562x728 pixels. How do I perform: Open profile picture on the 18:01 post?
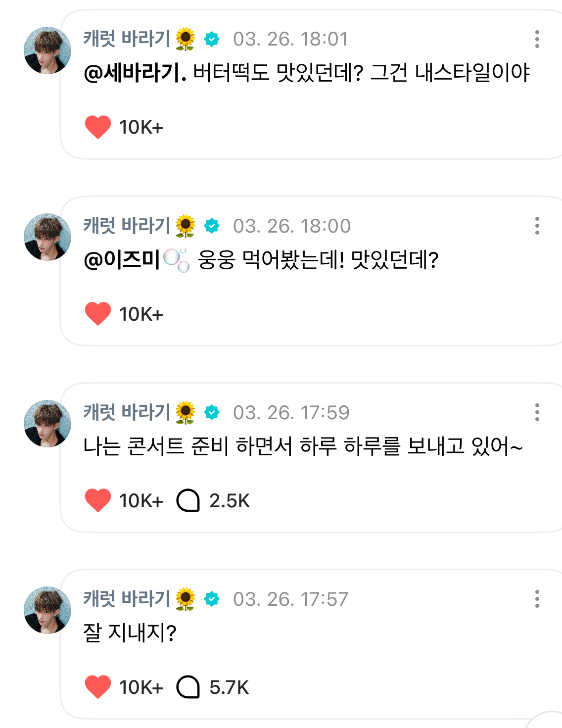click(47, 50)
